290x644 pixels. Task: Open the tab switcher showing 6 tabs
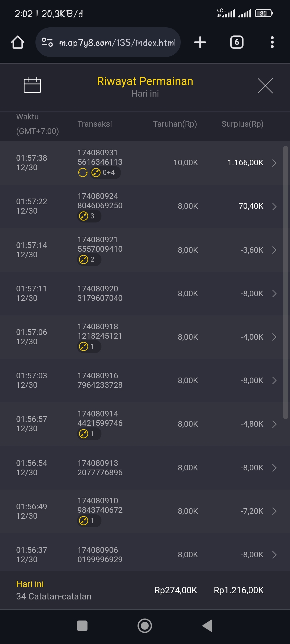[x=237, y=42]
